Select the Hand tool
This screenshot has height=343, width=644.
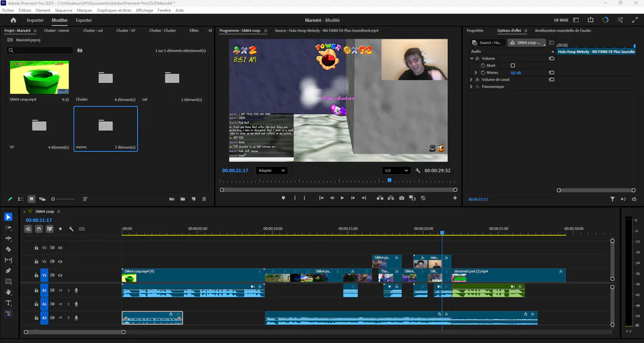tap(8, 292)
